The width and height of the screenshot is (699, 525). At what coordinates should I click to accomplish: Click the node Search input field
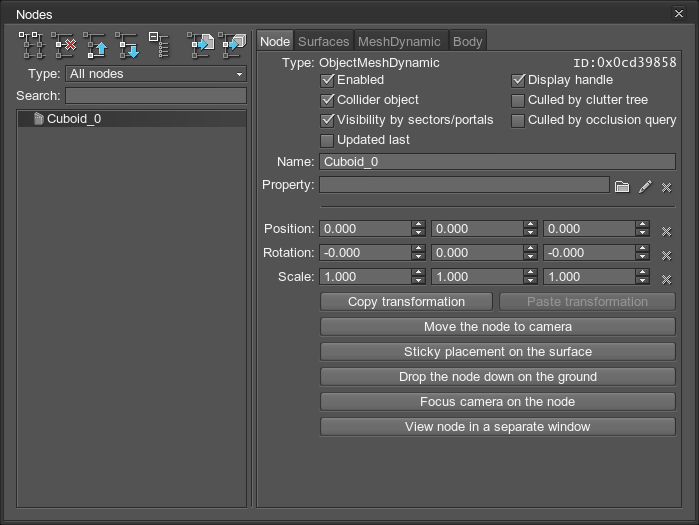point(155,96)
